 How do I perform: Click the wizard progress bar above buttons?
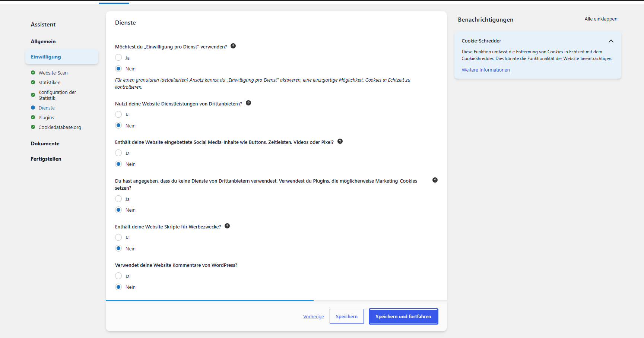[x=276, y=300]
